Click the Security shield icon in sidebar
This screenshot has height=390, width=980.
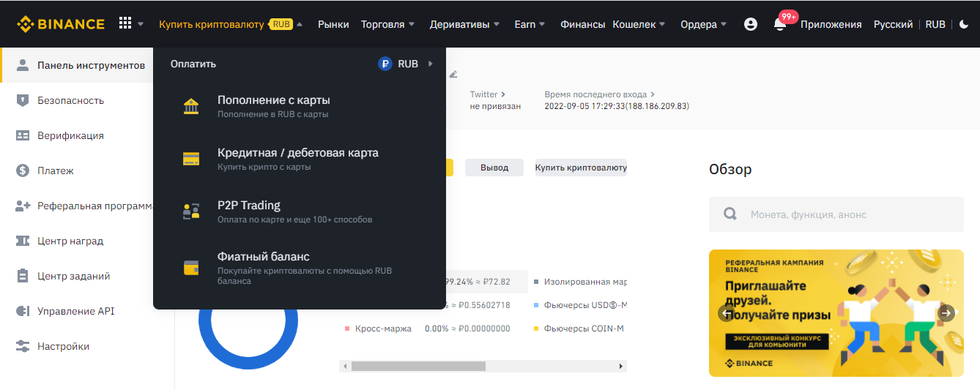[22, 100]
